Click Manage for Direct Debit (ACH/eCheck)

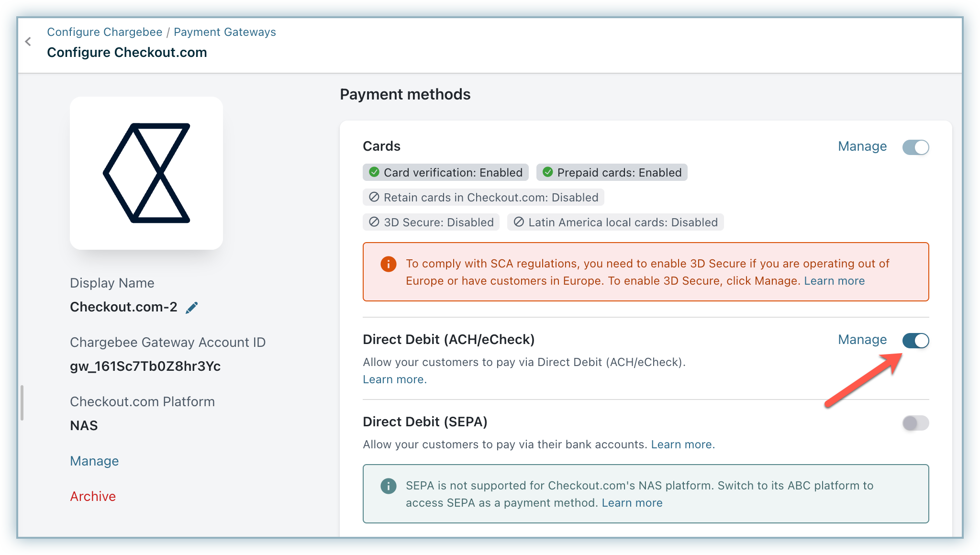click(862, 340)
